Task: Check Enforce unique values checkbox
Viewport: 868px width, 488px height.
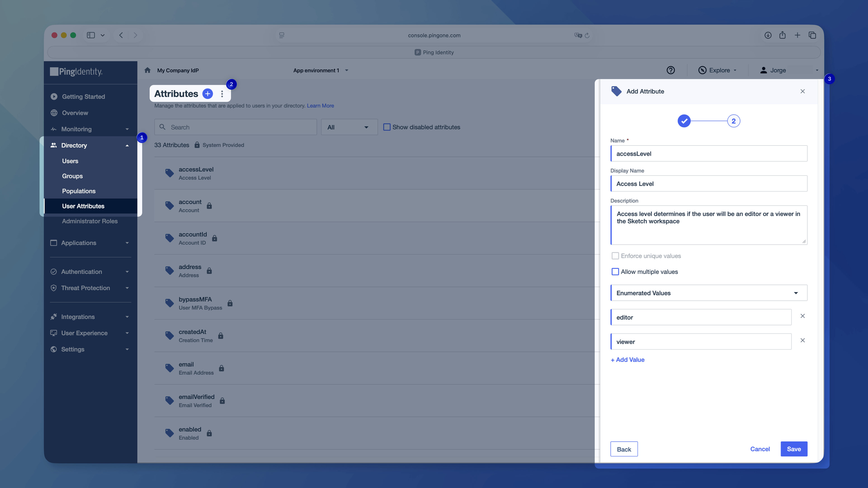Action: 615,256
